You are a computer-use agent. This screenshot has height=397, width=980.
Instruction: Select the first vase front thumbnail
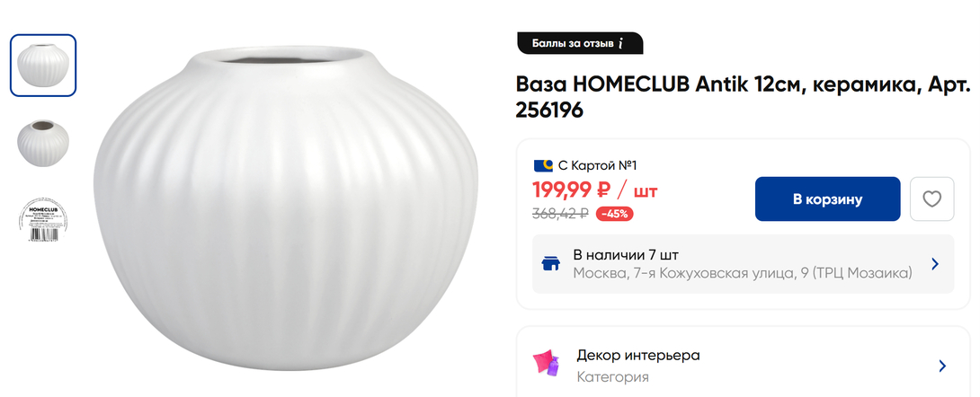[43, 66]
